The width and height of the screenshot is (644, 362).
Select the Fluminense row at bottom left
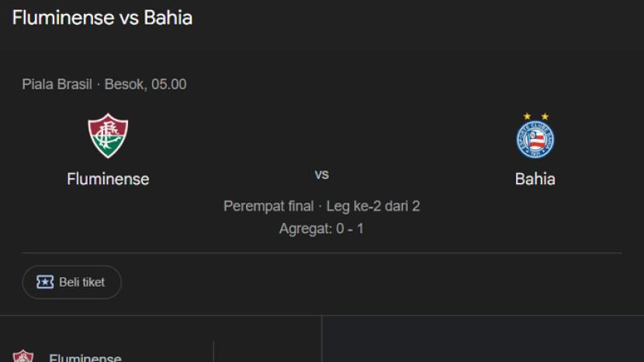click(x=85, y=358)
